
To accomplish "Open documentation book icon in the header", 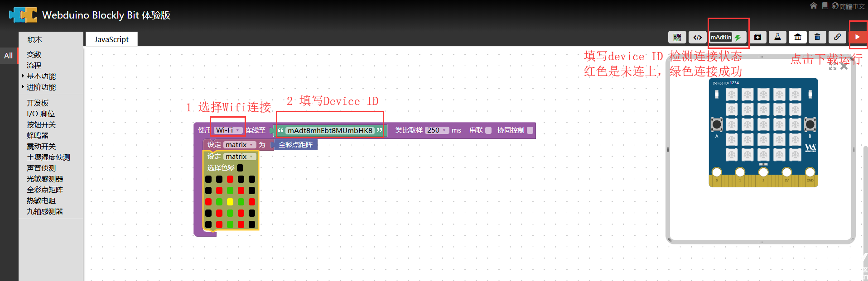I will pos(825,5).
